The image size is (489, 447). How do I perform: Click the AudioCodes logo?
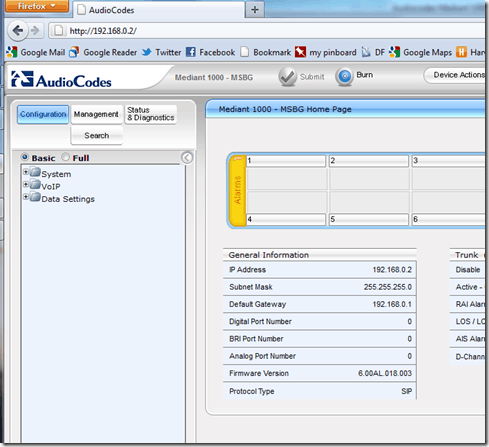click(x=61, y=80)
